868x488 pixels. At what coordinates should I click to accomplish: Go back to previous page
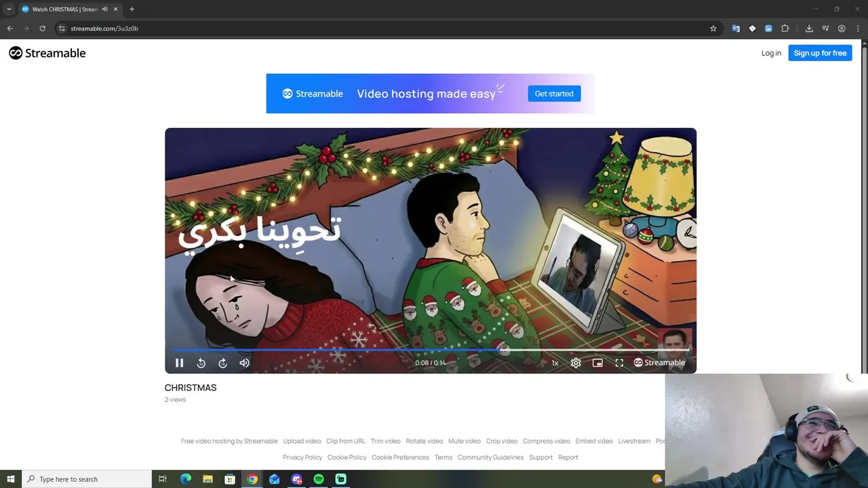click(10, 28)
